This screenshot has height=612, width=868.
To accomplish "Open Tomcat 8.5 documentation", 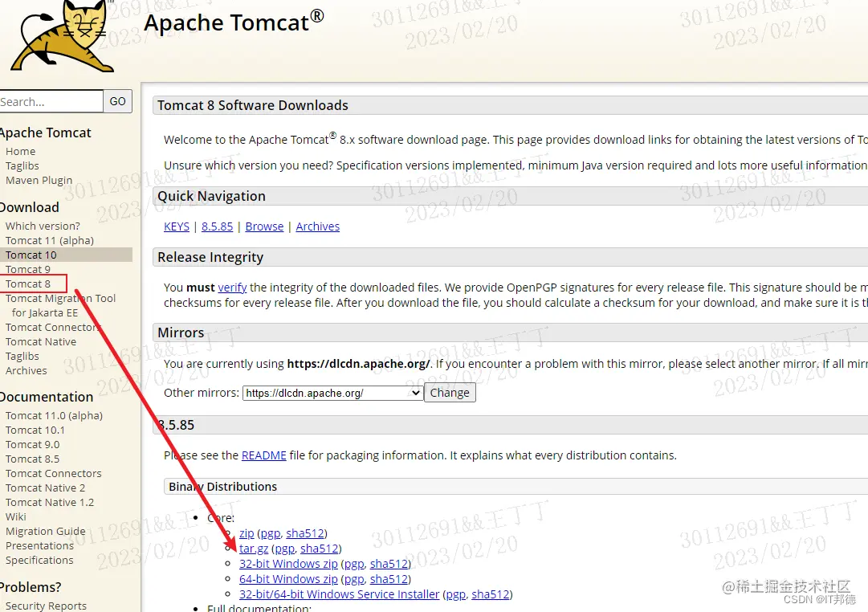I will pyautogui.click(x=32, y=459).
